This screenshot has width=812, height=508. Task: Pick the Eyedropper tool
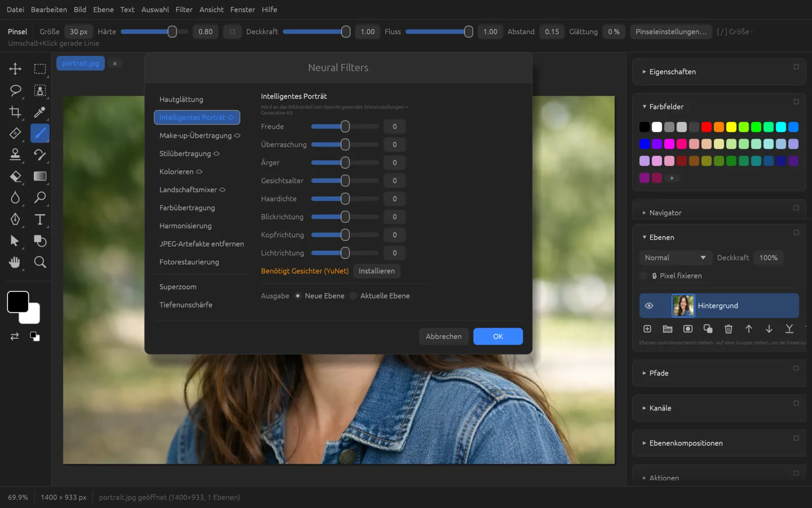[40, 112]
